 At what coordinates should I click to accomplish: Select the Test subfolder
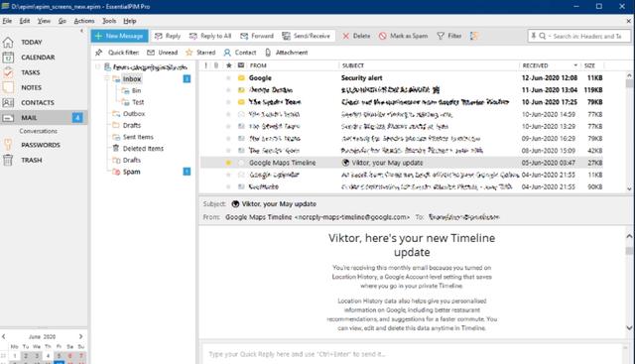(x=138, y=102)
